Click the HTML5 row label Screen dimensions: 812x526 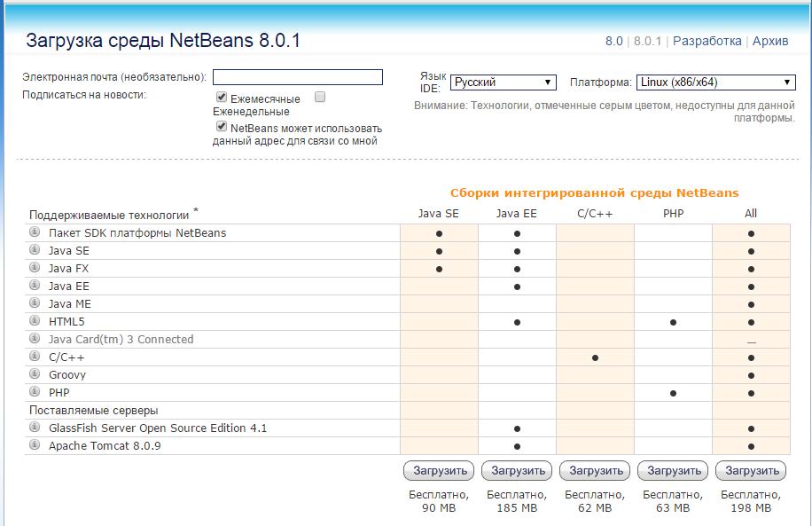point(66,322)
